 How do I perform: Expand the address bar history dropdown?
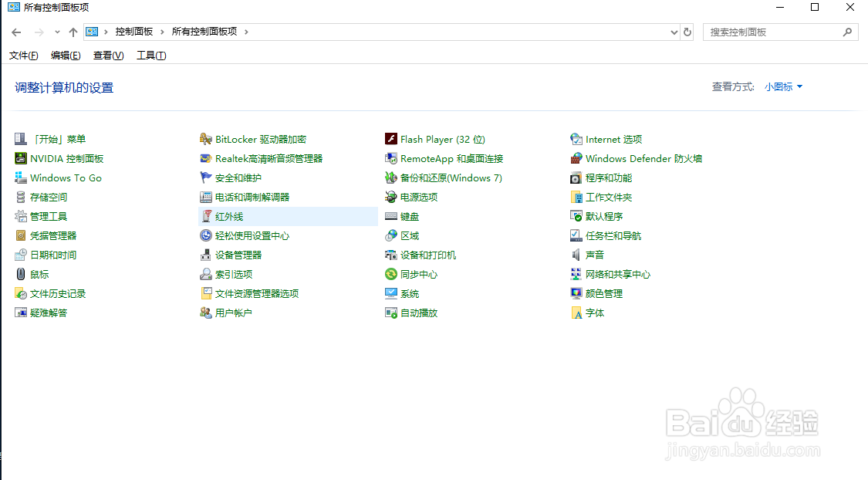674,32
